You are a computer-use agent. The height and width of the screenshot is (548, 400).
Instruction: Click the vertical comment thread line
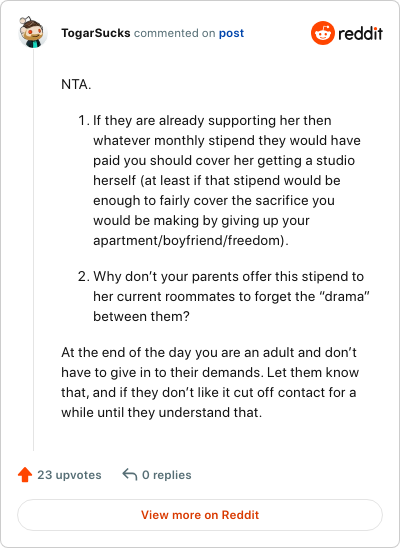click(34, 250)
